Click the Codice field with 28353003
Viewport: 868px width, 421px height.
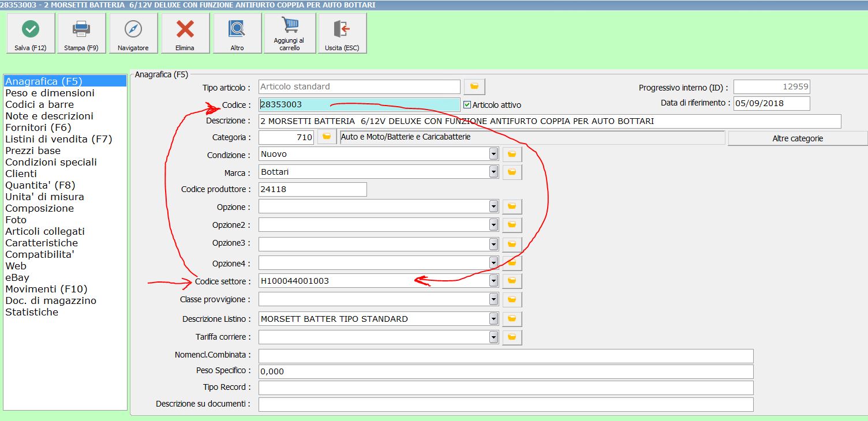(360, 104)
